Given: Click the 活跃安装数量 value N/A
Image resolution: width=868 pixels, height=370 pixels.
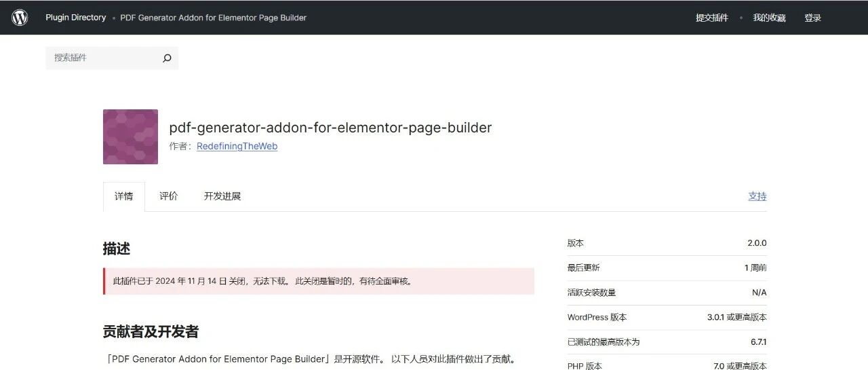Looking at the screenshot, I should (759, 293).
